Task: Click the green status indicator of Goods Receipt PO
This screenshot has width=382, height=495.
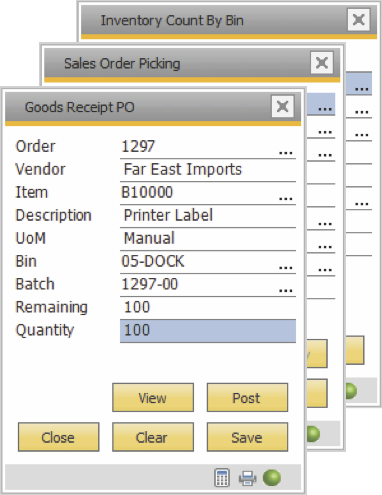Action: (272, 478)
